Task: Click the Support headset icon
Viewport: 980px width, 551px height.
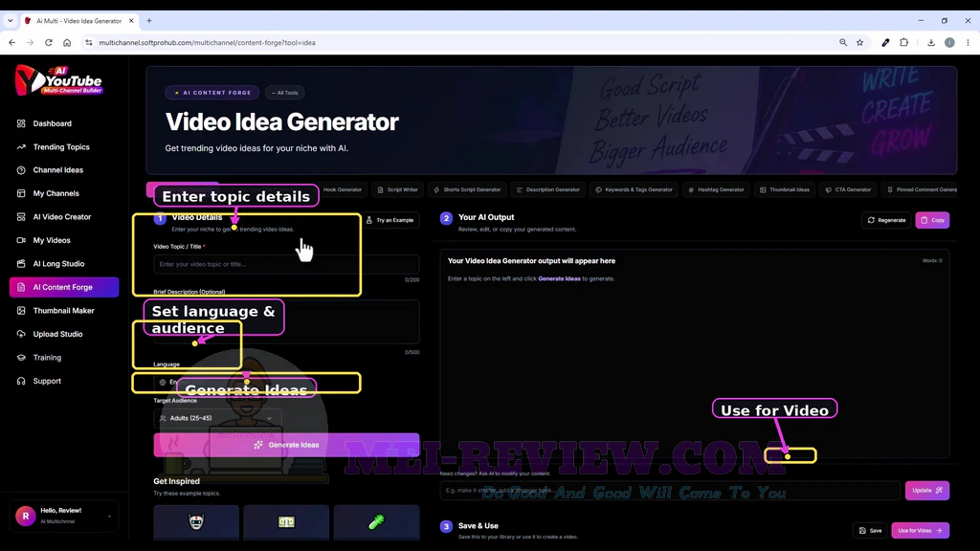Action: (21, 381)
